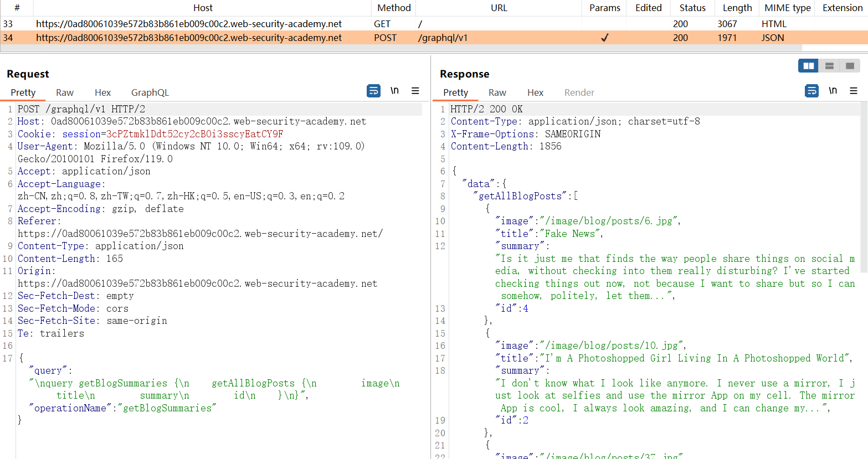
Task: Toggle word wrap icon in Request panel
Action: pyautogui.click(x=373, y=91)
